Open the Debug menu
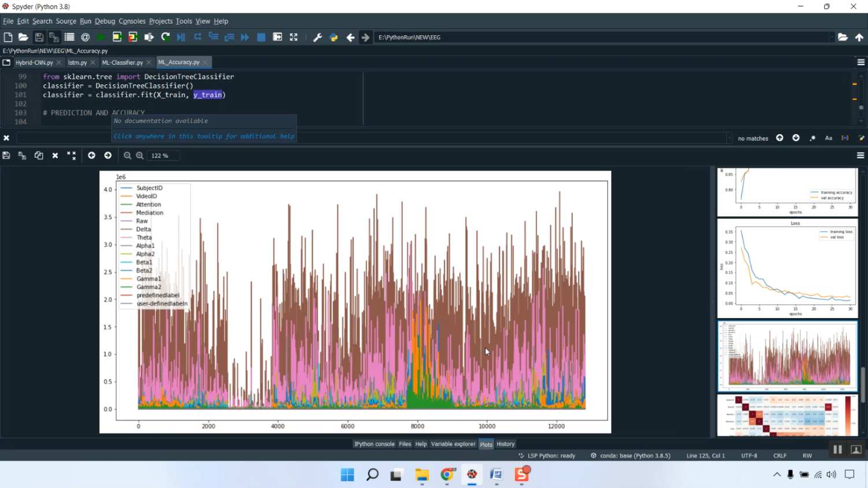This screenshot has width=868, height=488. pos(105,21)
